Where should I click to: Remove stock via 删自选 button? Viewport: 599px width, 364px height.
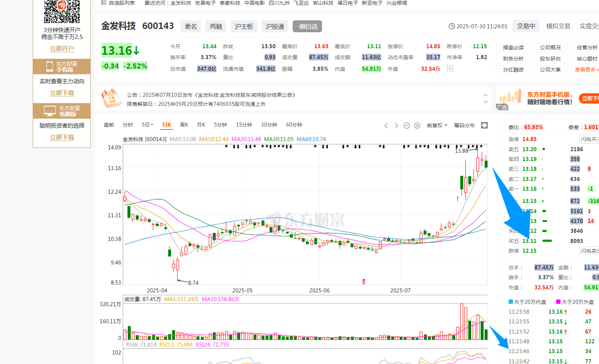[x=307, y=26]
